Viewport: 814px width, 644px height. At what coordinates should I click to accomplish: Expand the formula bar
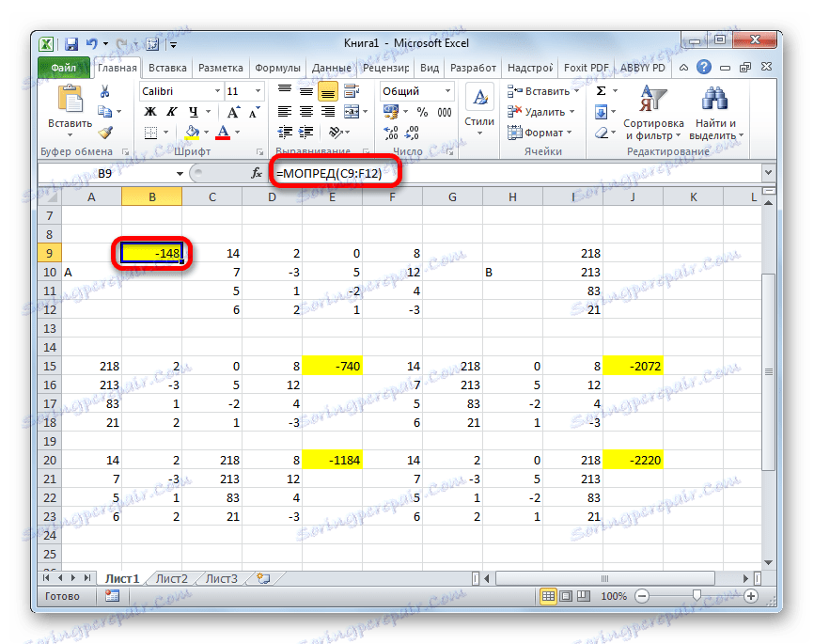768,172
